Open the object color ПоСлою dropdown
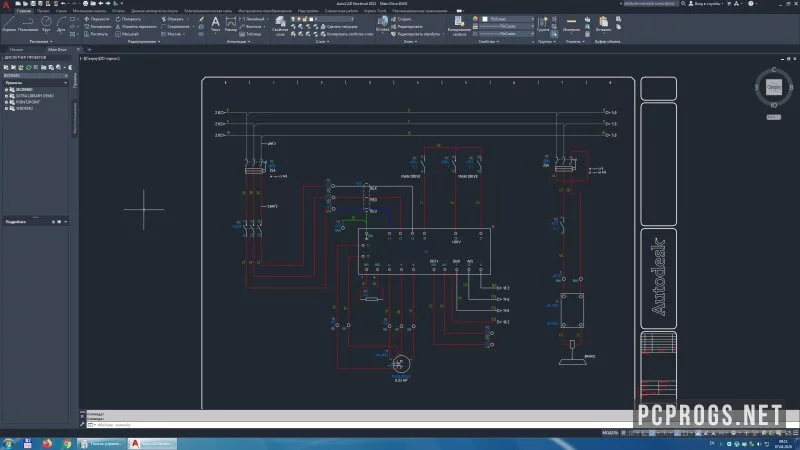Image resolution: width=800 pixels, height=450 pixels. click(508, 19)
